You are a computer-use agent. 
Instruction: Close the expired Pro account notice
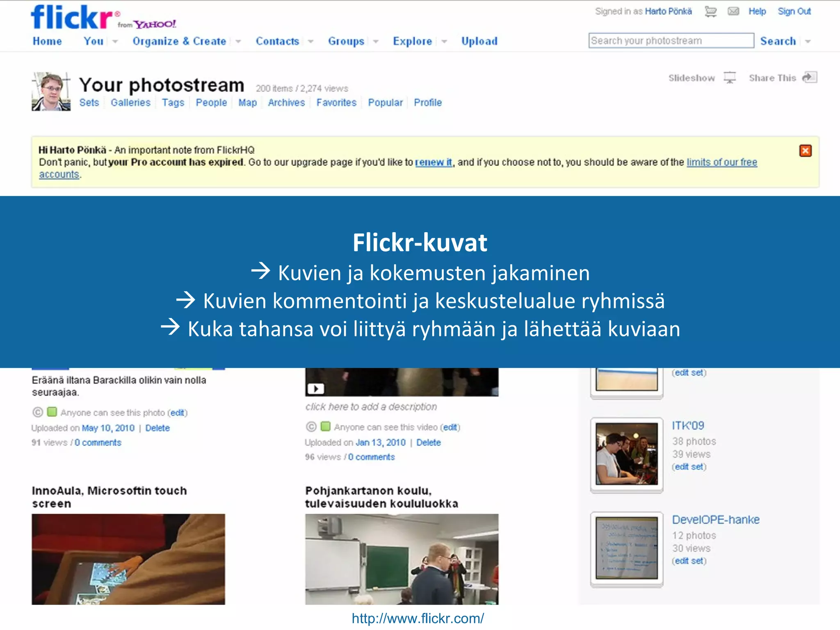coord(805,151)
